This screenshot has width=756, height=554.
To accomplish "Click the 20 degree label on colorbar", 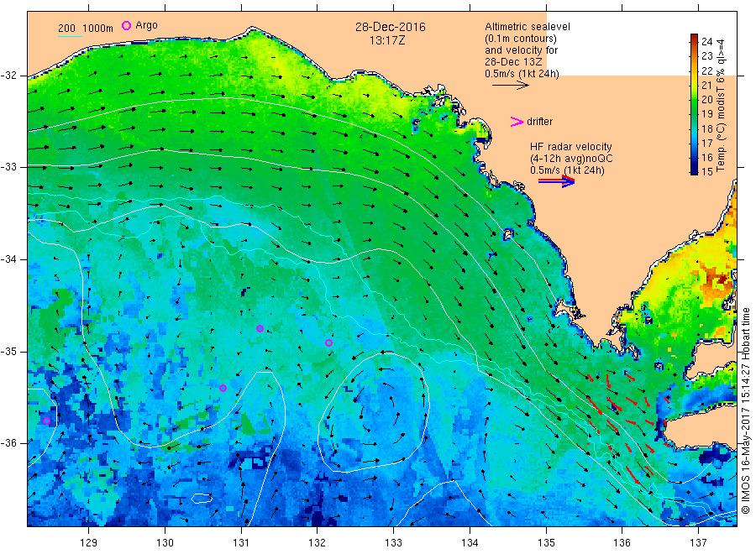I will pyautogui.click(x=706, y=99).
